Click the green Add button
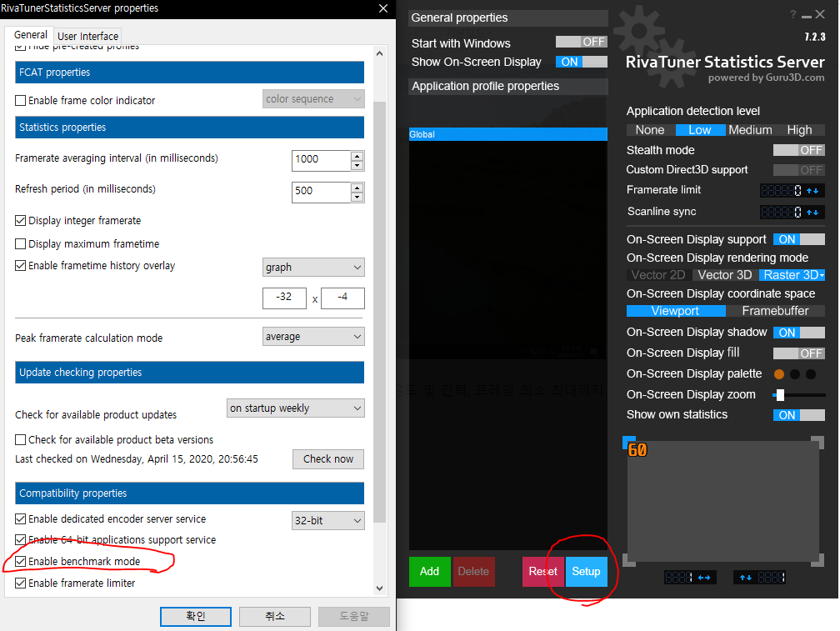This screenshot has width=840, height=631. (x=430, y=572)
